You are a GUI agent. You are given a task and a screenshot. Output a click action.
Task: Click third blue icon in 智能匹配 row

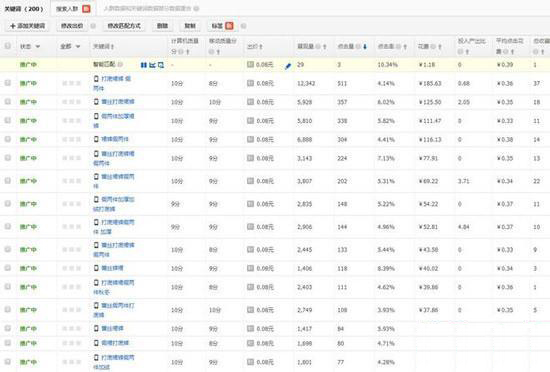[x=161, y=65]
